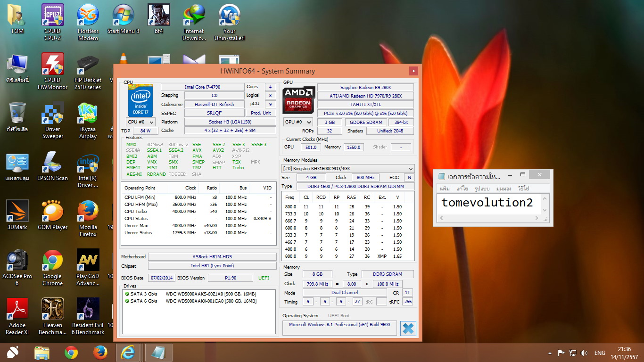Expand the Kingston KHX1600C9D3/4GX memory module dropdown

pyautogui.click(x=348, y=168)
